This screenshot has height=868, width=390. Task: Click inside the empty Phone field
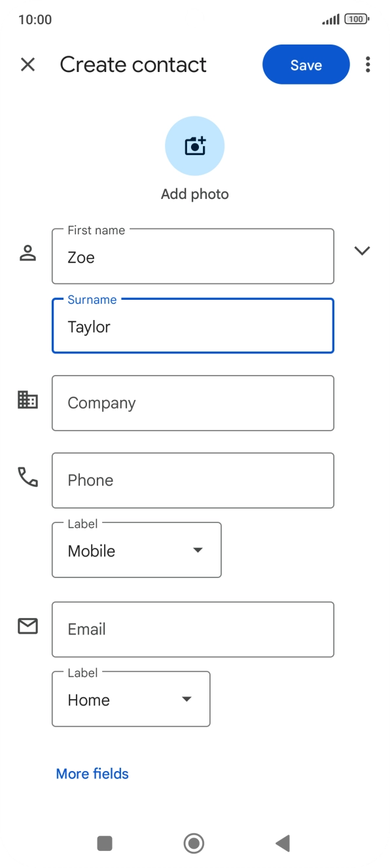[192, 480]
